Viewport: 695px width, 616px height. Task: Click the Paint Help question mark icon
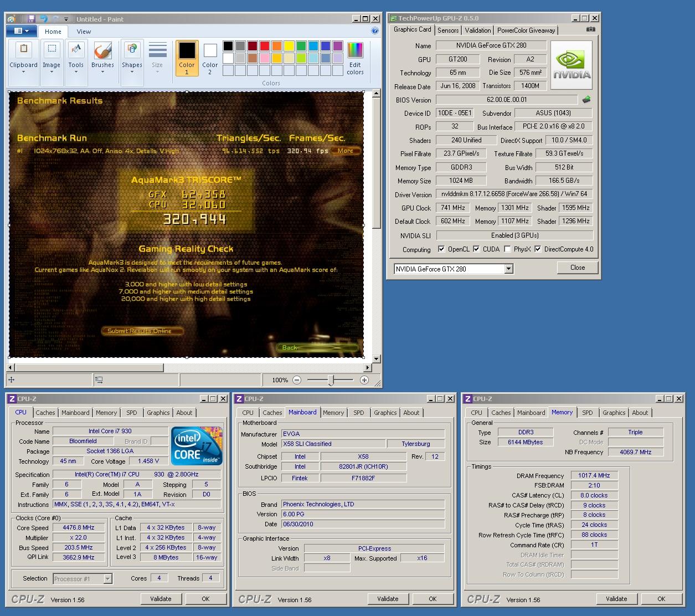(x=374, y=31)
